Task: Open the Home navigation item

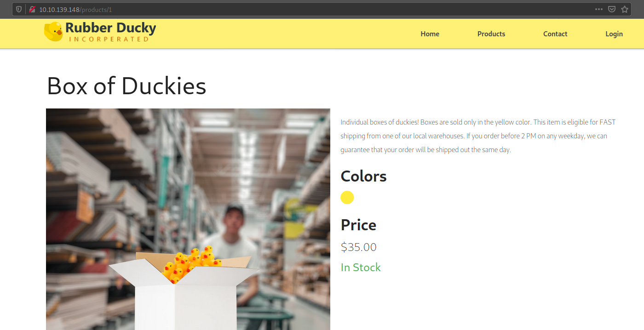Action: [430, 34]
